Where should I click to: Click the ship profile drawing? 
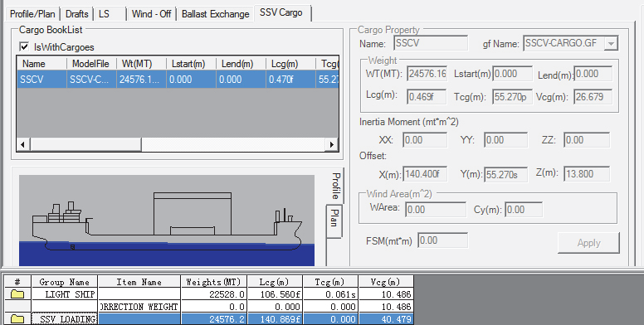pos(167,221)
